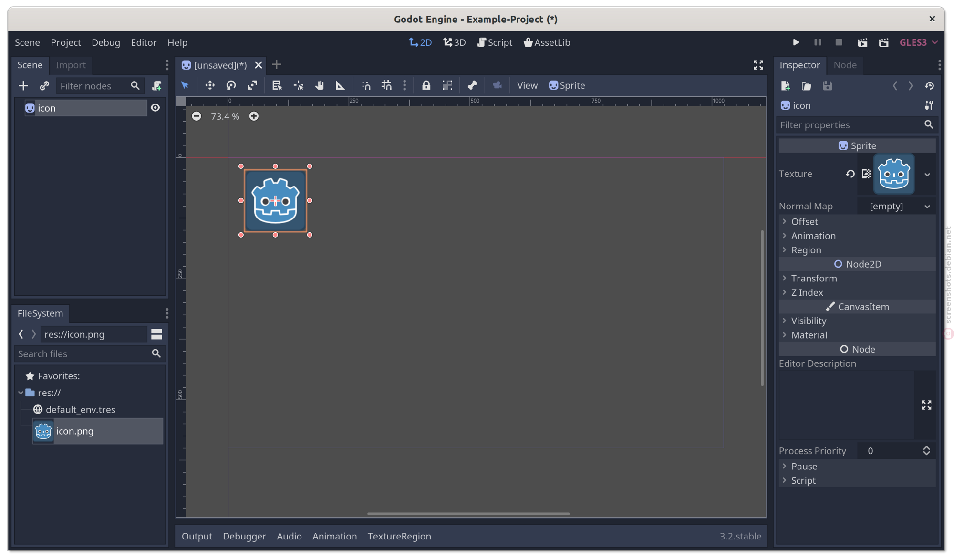Lock the selected object with padlock icon

coord(426,85)
